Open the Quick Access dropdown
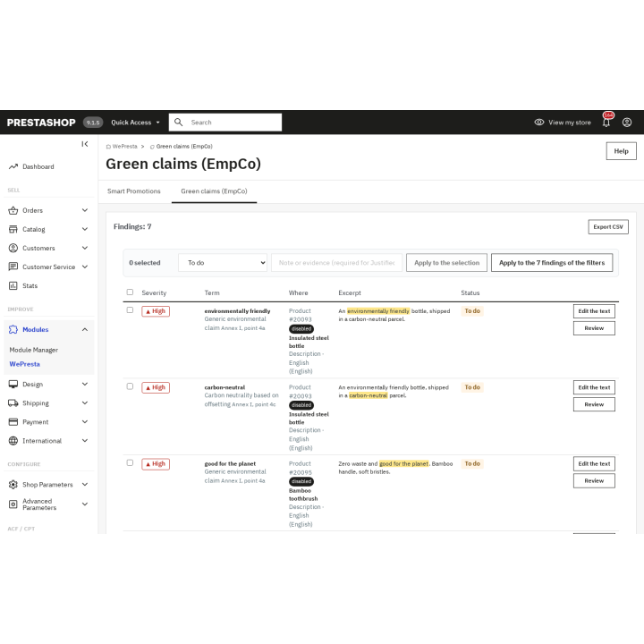This screenshot has width=644, height=644. [135, 123]
